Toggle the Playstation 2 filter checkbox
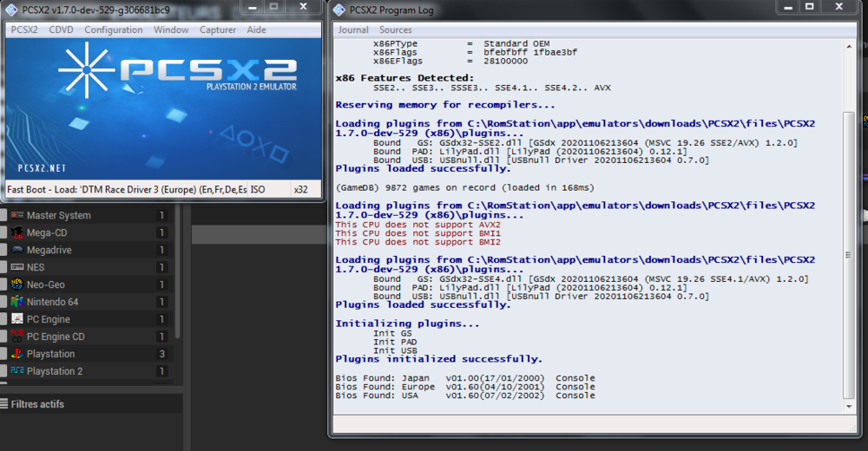 3,370
